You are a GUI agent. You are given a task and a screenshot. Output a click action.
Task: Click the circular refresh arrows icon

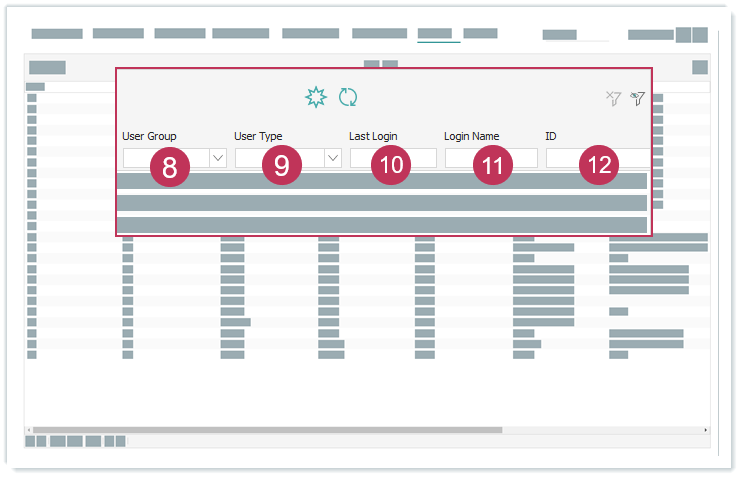[348, 97]
